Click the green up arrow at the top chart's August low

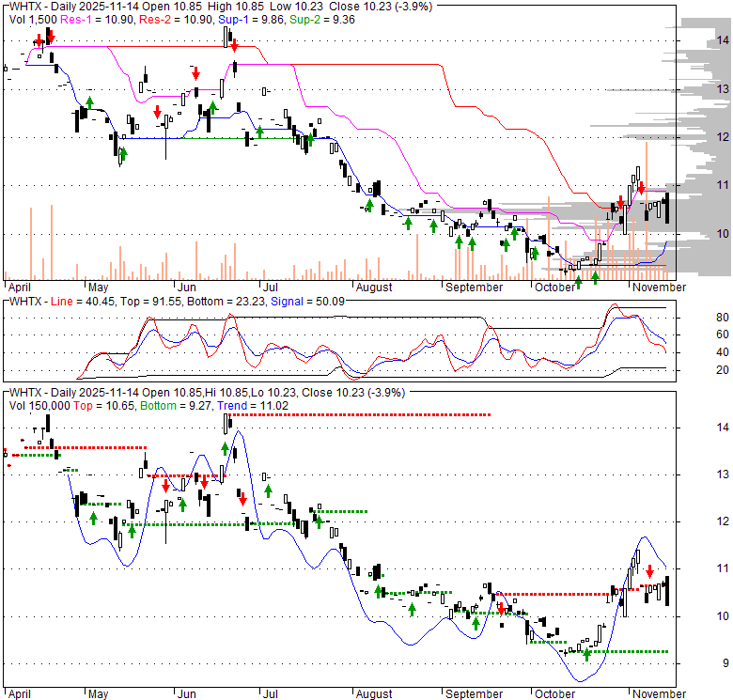[369, 205]
